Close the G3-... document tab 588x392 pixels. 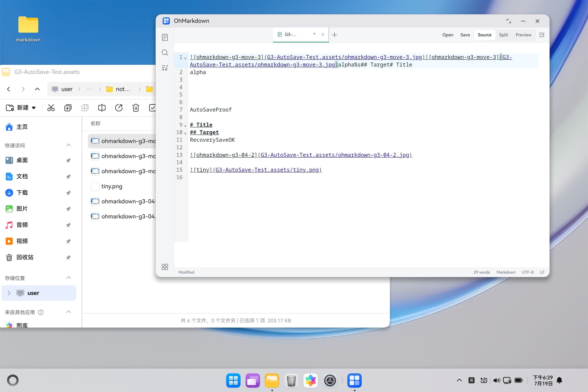[x=323, y=34]
